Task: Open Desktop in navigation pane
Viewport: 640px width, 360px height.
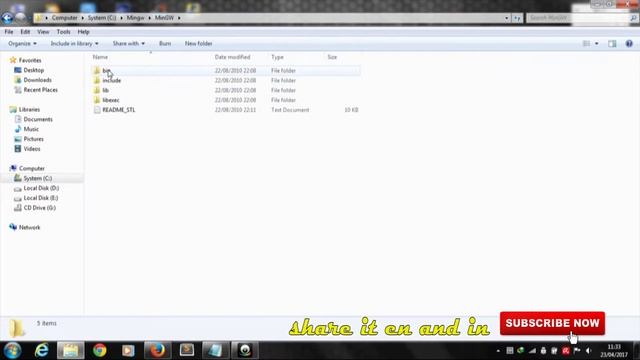Action: click(33, 70)
